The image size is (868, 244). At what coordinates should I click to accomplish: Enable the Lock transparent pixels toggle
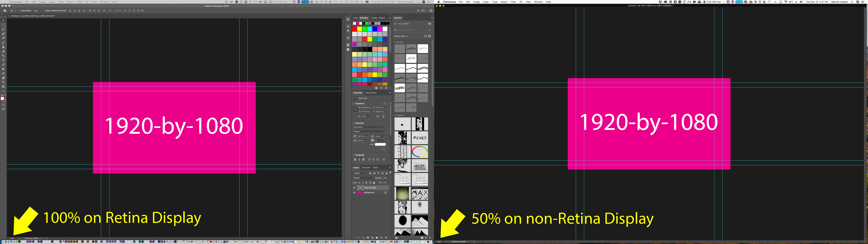click(x=359, y=183)
